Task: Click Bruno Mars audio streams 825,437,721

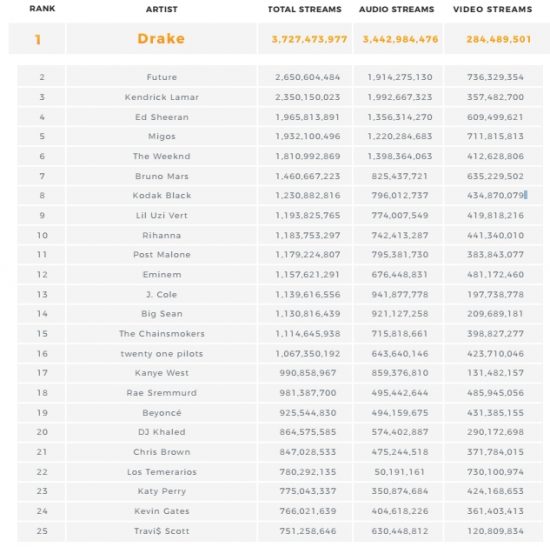Action: pyautogui.click(x=400, y=176)
